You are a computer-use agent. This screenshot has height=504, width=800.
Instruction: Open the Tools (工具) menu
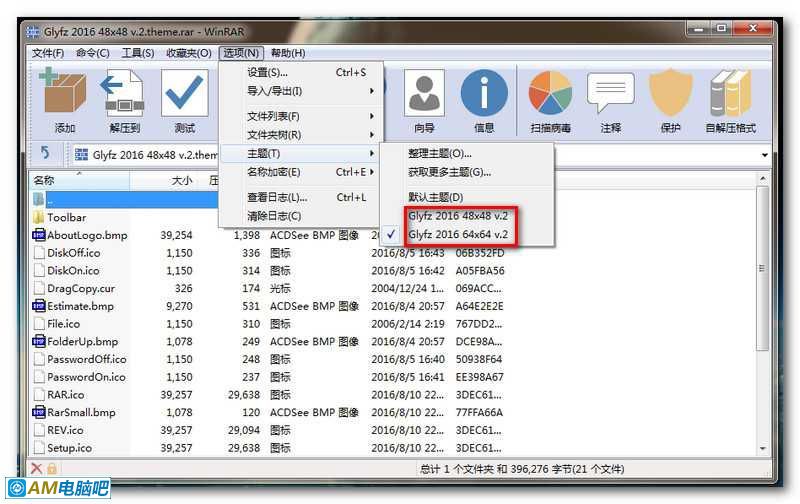click(x=138, y=53)
